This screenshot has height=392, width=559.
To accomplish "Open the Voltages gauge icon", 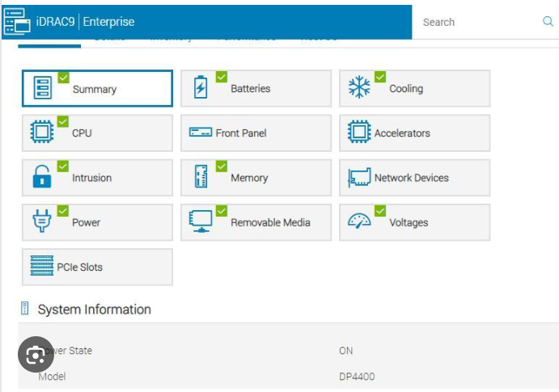I will point(359,222).
